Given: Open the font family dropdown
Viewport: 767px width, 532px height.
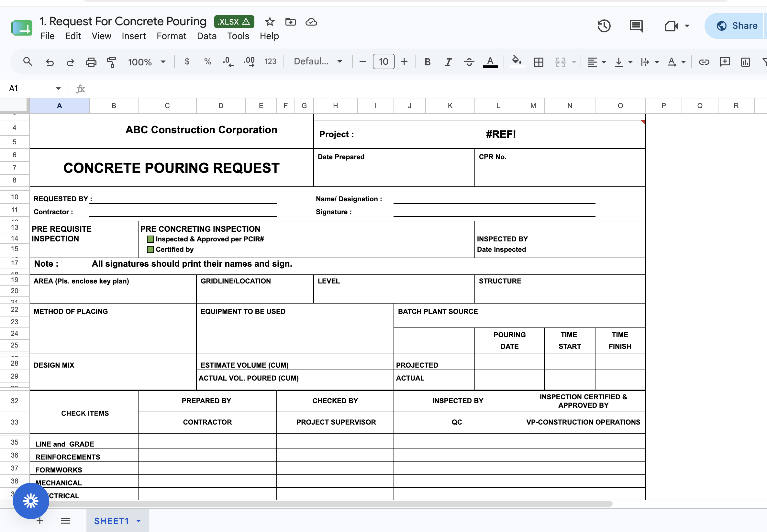Looking at the screenshot, I should tap(318, 62).
